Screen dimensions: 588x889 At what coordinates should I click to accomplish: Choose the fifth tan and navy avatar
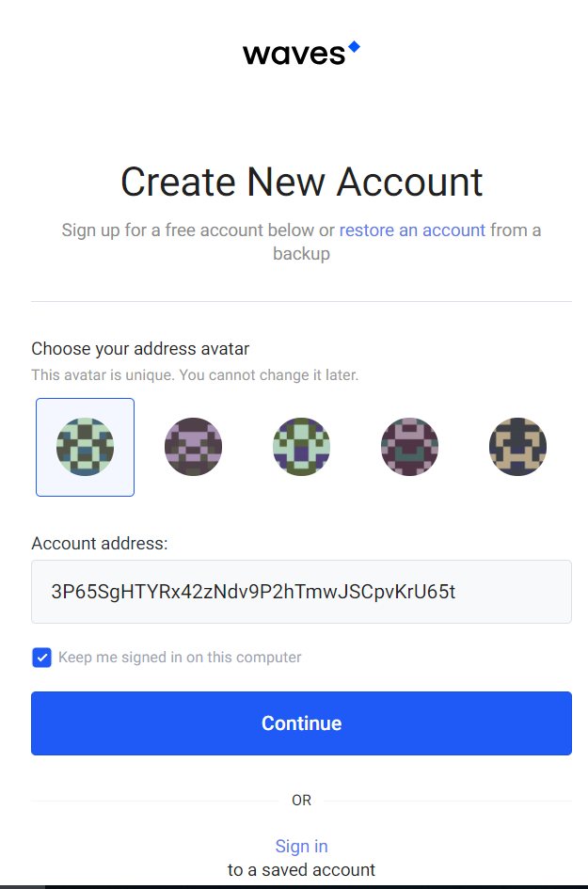(x=517, y=447)
